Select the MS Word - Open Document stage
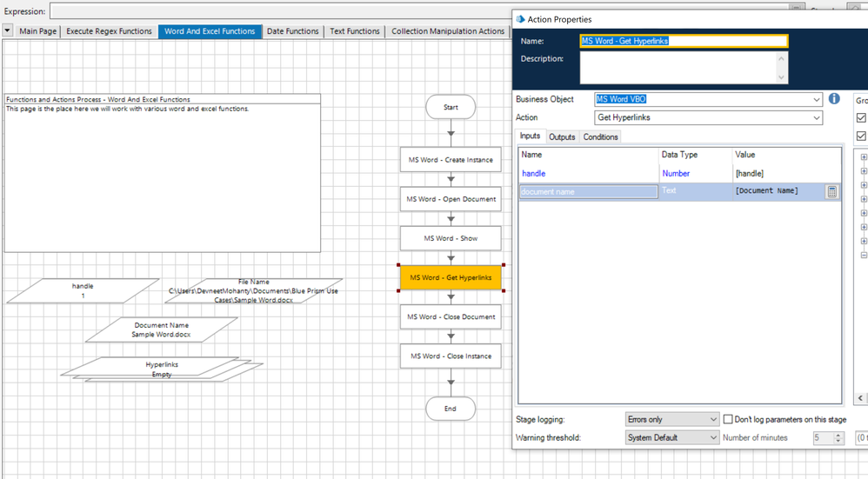This screenshot has width=868, height=479. pyautogui.click(x=451, y=199)
